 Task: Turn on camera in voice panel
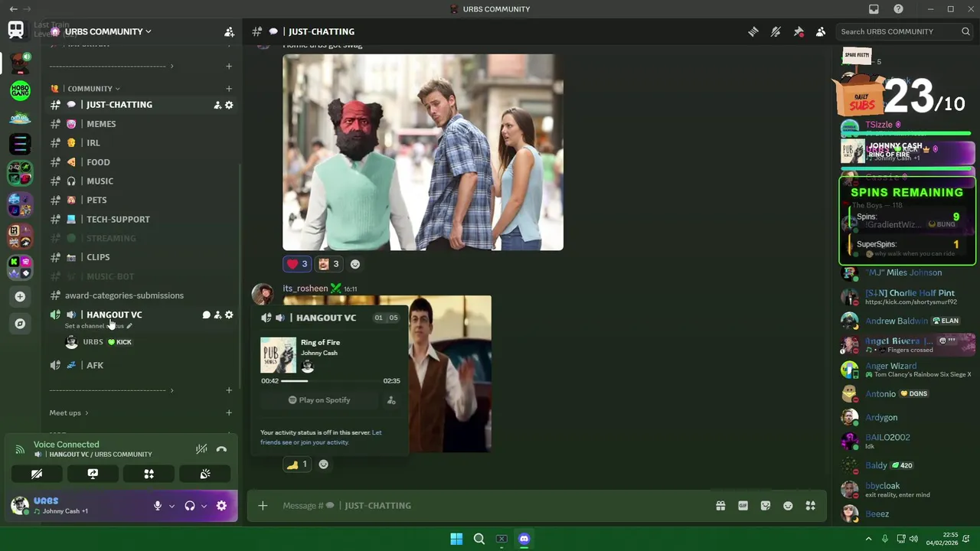(x=36, y=474)
